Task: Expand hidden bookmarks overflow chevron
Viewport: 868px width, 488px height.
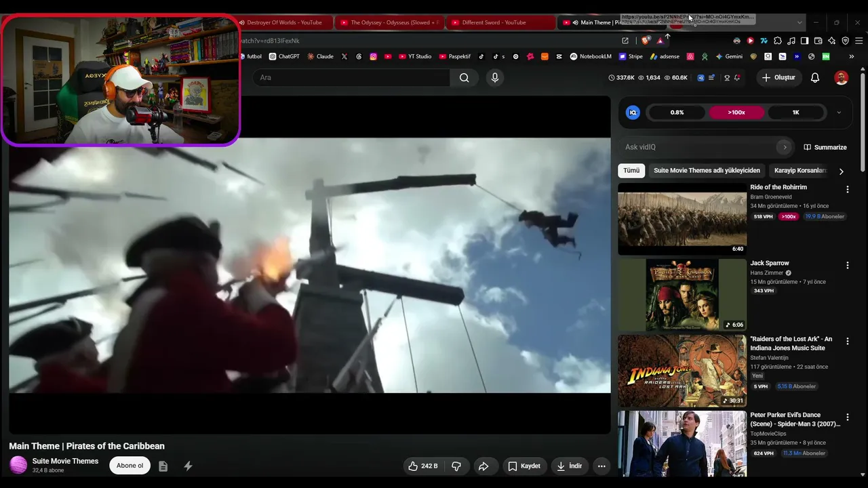Action: [852, 57]
